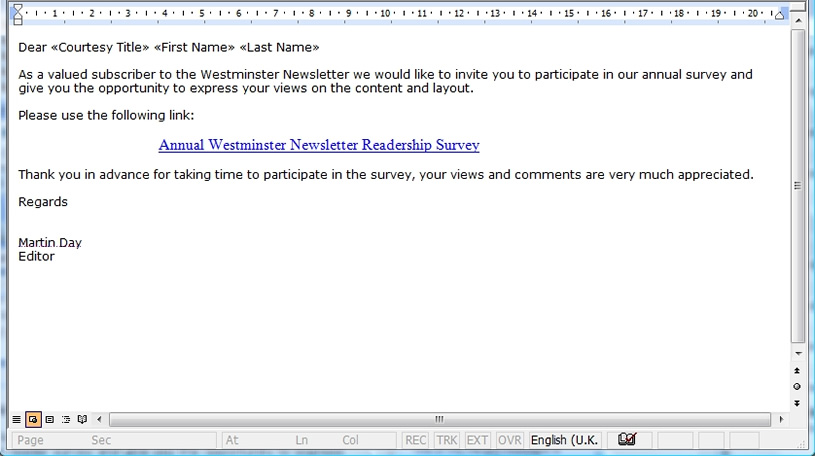The image size is (815, 456).
Task: Open Outline view from view buttons
Action: [66, 419]
